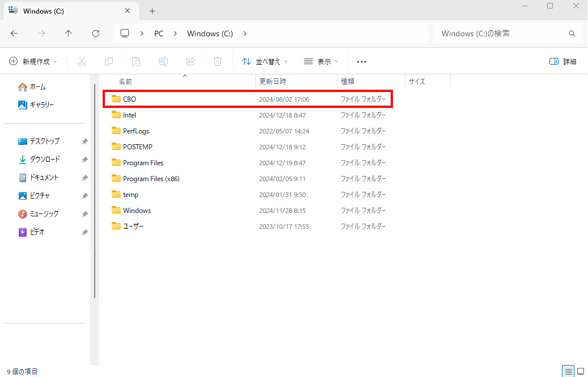Click the pin next to ビデオ
The width and height of the screenshot is (588, 377).
point(84,232)
